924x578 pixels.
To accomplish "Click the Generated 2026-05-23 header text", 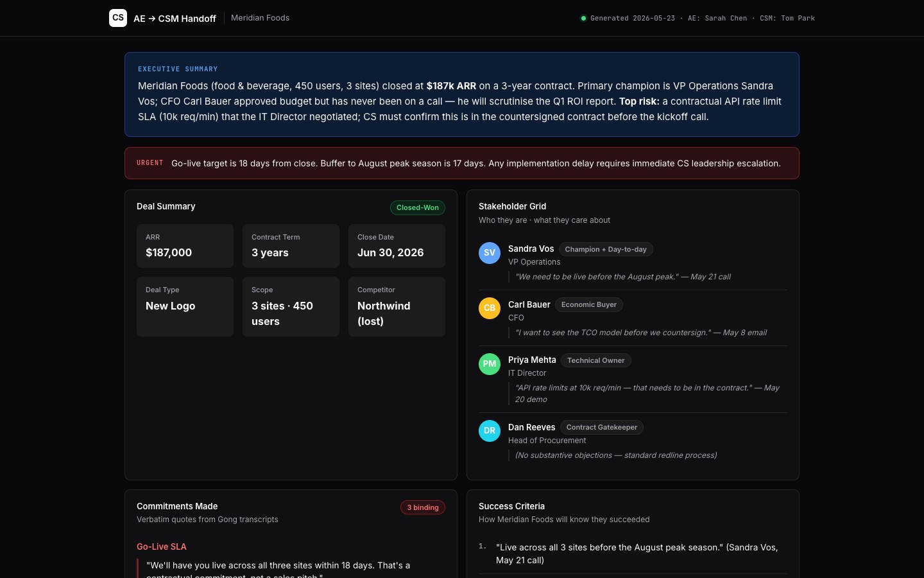I will pyautogui.click(x=632, y=18).
